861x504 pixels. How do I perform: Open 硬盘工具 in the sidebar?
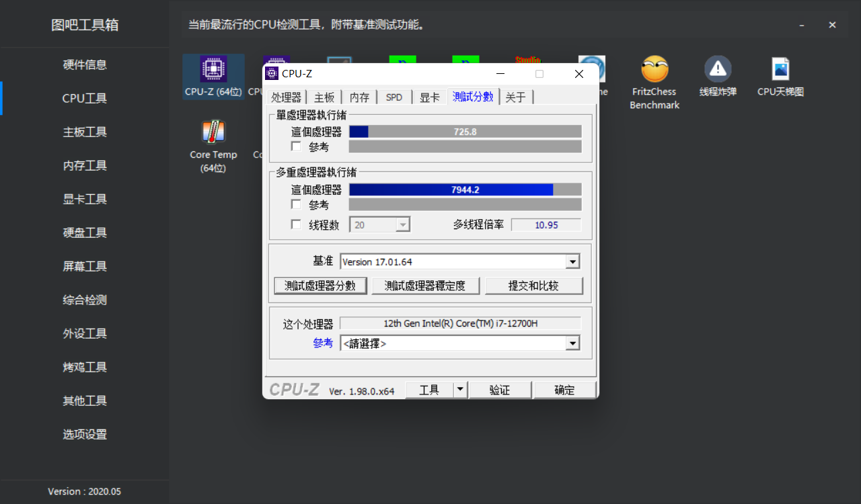pyautogui.click(x=85, y=233)
